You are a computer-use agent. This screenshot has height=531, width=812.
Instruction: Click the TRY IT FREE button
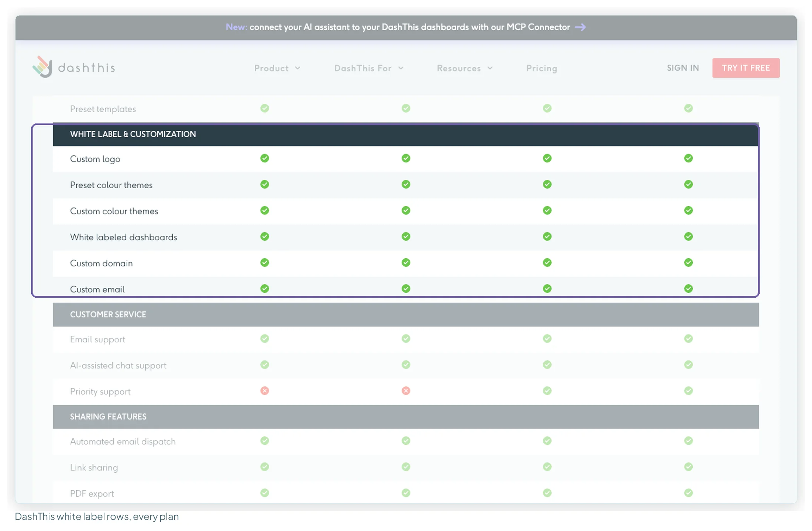pyautogui.click(x=746, y=68)
